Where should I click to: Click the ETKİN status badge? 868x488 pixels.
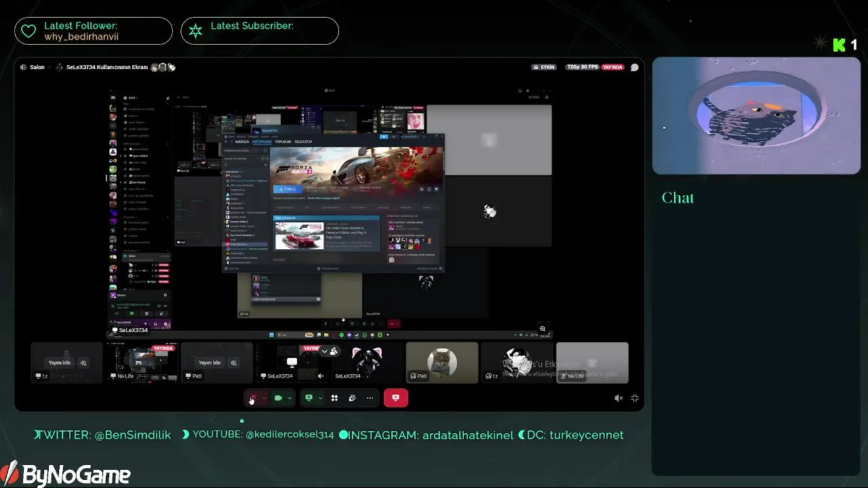click(544, 67)
